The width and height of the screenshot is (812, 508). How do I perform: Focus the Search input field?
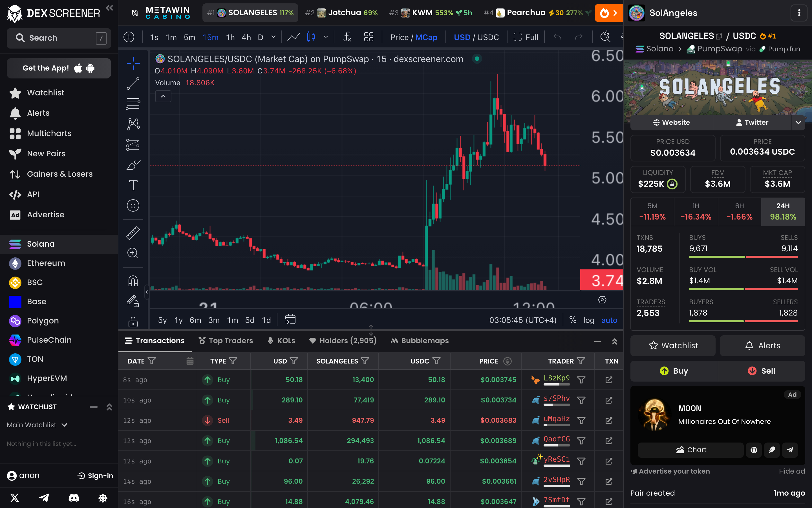pyautogui.click(x=59, y=38)
